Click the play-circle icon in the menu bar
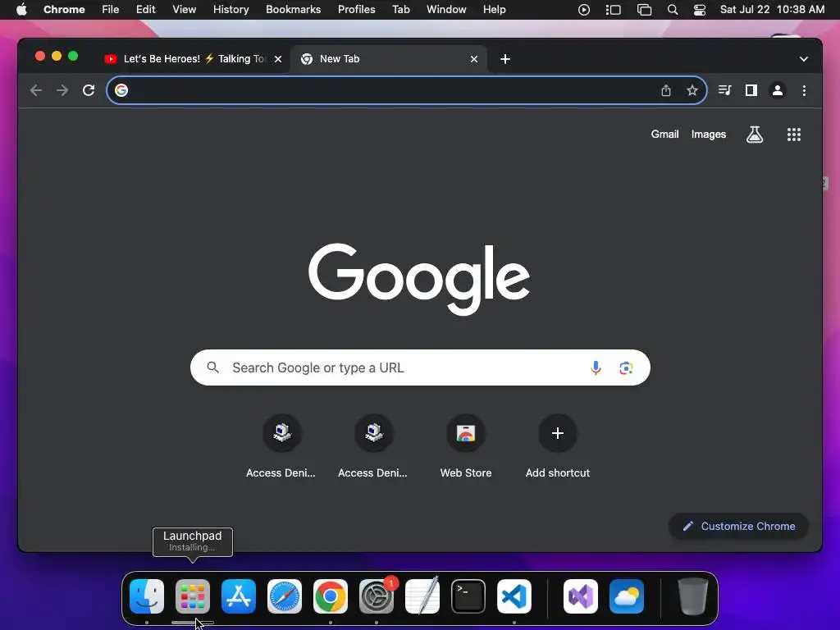Viewport: 840px width, 630px height. pos(584,10)
